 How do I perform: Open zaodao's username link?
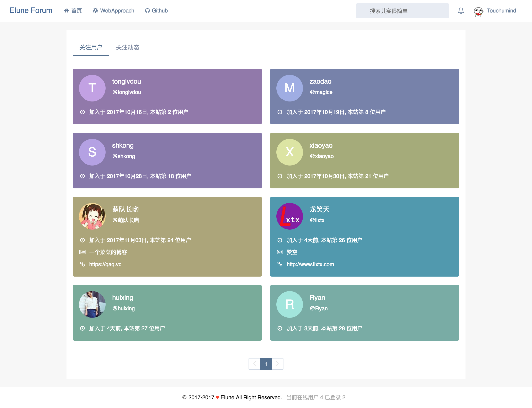[320, 81]
